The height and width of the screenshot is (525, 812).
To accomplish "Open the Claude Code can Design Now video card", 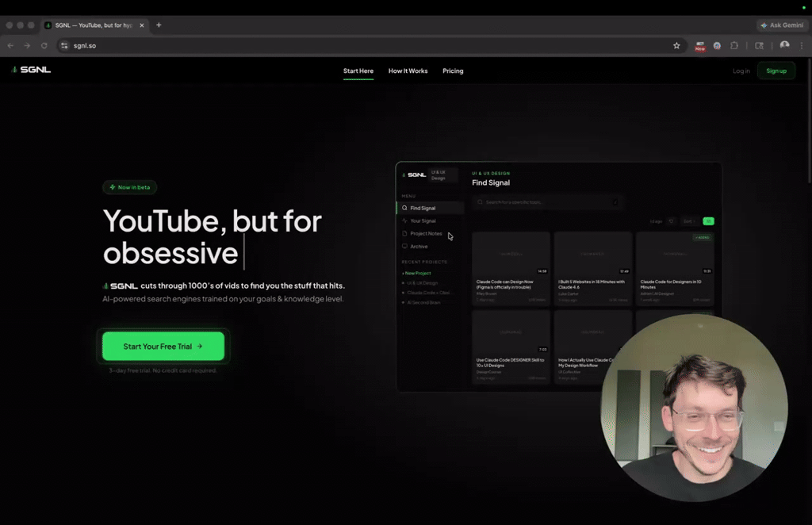I will pyautogui.click(x=511, y=269).
